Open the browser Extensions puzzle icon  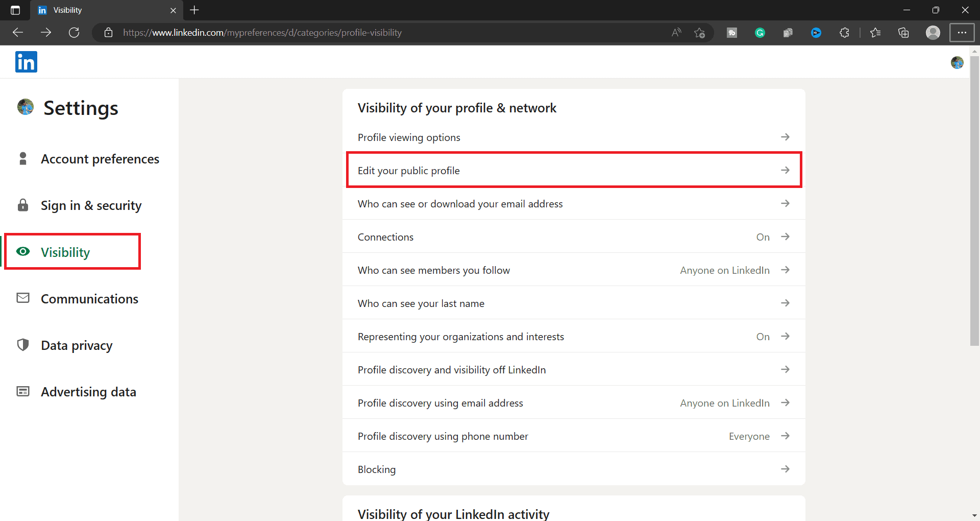(844, 33)
